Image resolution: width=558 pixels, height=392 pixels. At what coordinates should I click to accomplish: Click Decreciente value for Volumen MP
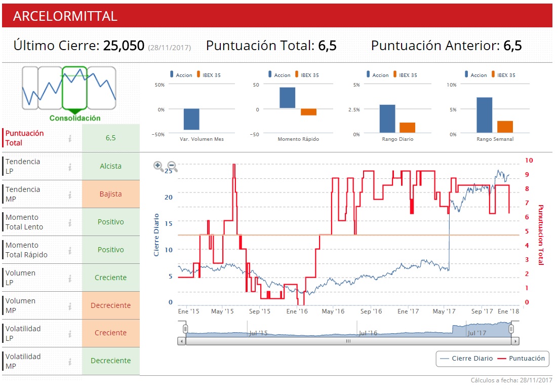tap(111, 305)
